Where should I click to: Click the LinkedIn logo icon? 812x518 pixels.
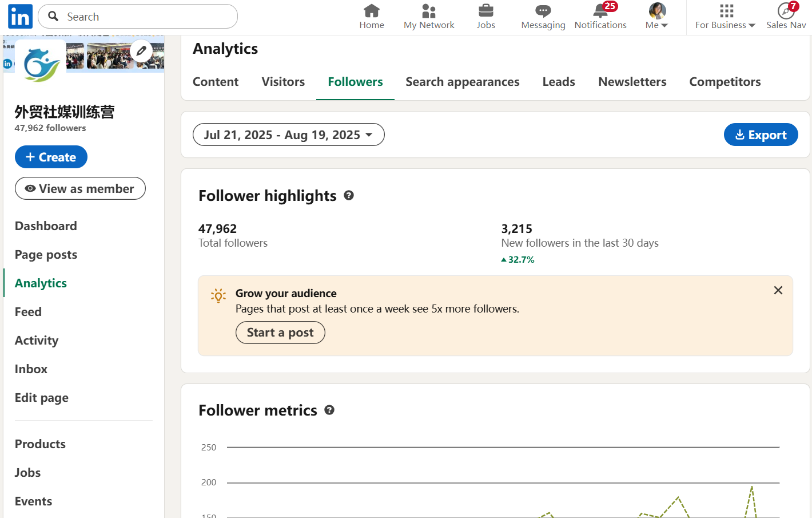click(20, 17)
